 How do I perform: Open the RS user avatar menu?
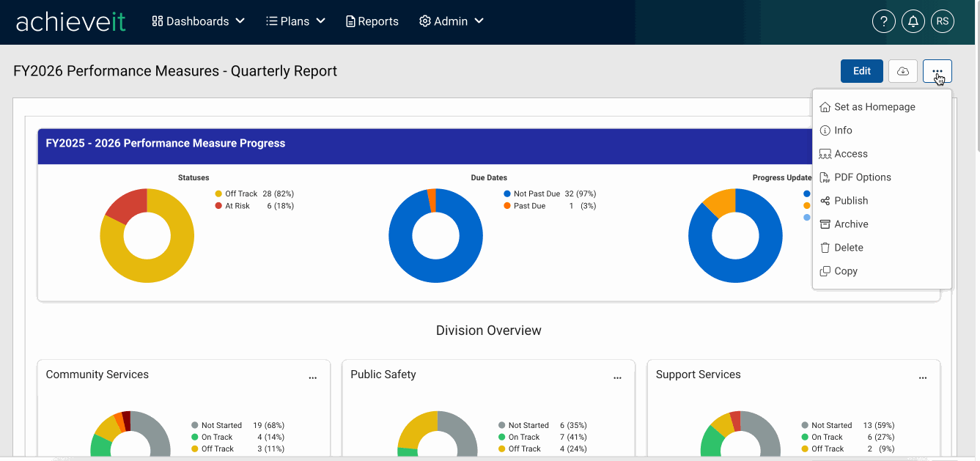pyautogui.click(x=942, y=21)
